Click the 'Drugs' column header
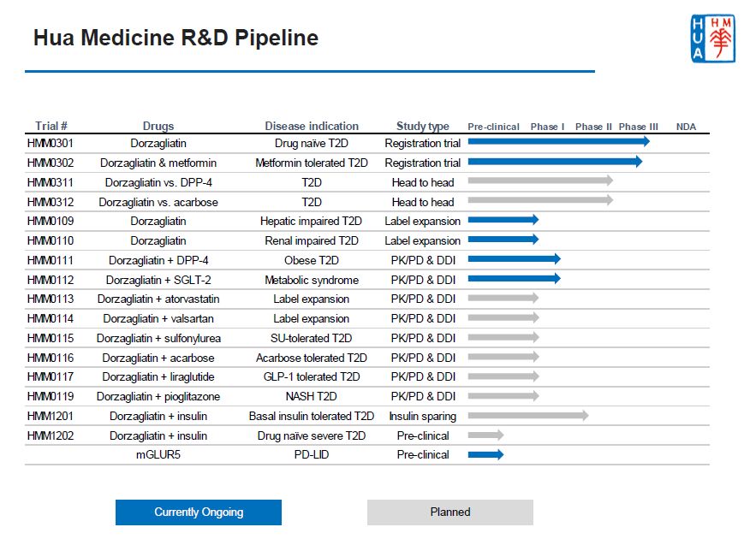756x539 pixels. click(158, 127)
